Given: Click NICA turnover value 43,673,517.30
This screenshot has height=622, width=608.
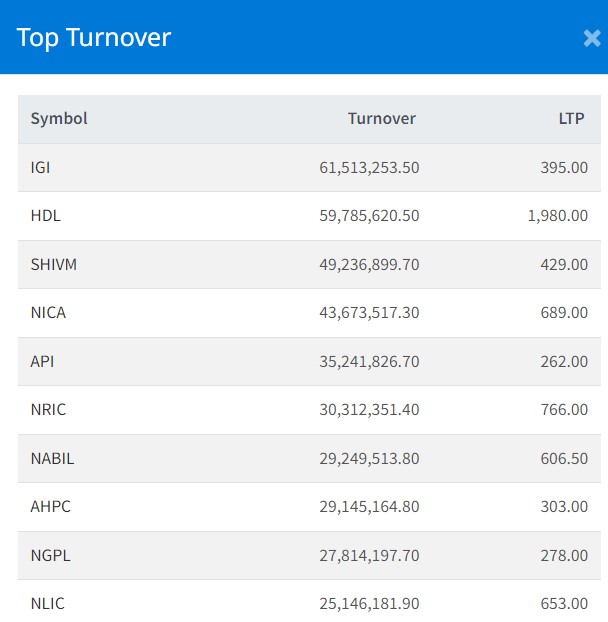Looking at the screenshot, I should pos(369,313).
